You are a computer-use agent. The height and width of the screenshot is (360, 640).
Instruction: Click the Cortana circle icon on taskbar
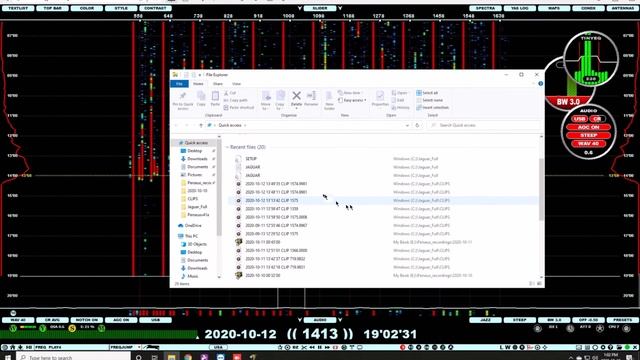click(x=139, y=357)
